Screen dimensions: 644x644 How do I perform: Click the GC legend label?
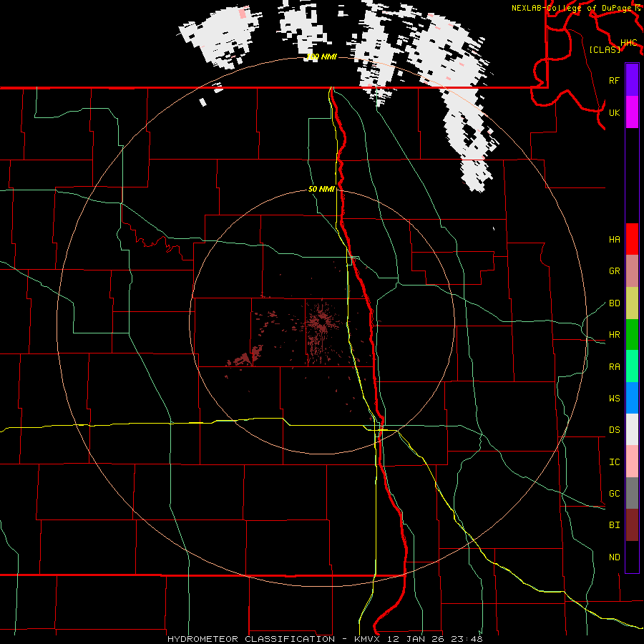pyautogui.click(x=614, y=493)
